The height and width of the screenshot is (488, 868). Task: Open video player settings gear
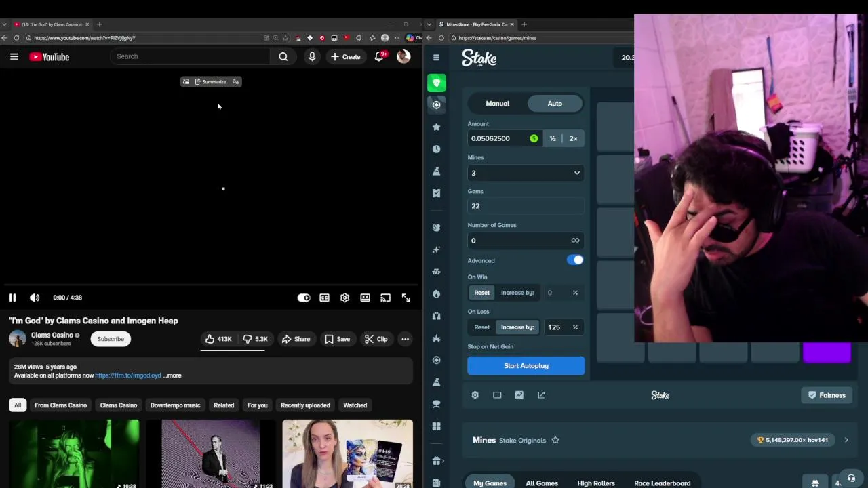coord(345,298)
